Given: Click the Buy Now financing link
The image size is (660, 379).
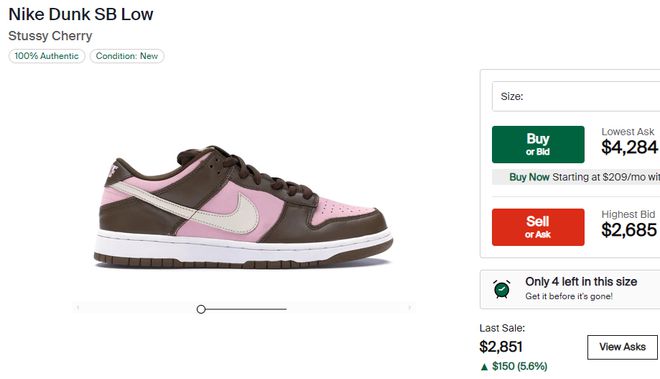Looking at the screenshot, I should [529, 177].
